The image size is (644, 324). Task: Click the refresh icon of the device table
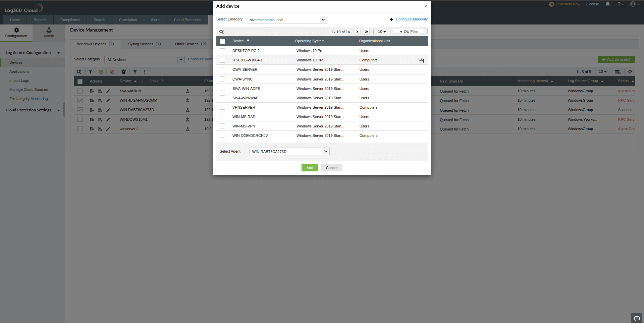tap(630, 72)
